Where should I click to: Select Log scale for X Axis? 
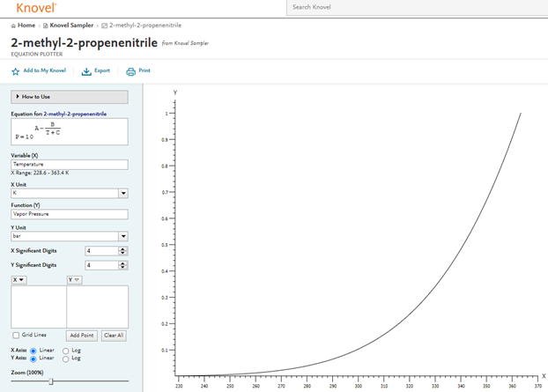tap(66, 351)
